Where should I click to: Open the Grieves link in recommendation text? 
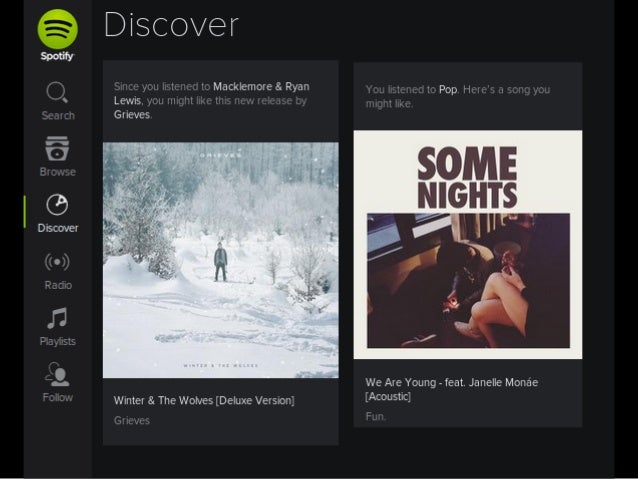coord(132,115)
